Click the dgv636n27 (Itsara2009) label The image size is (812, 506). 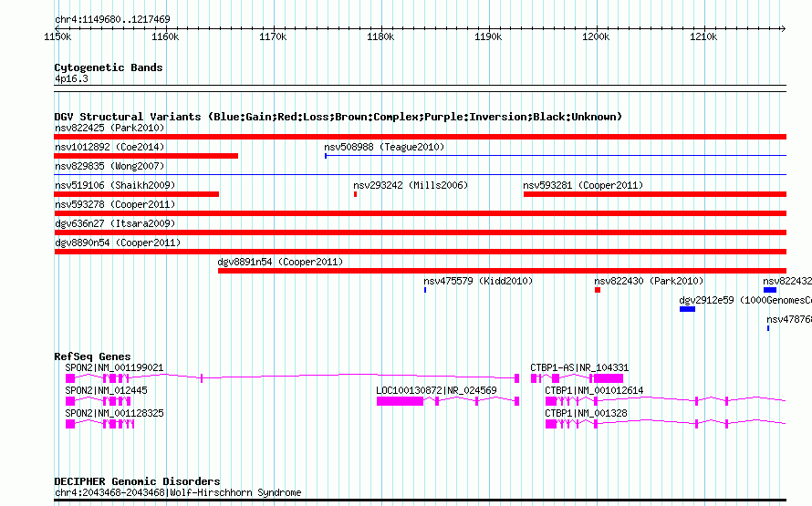pyautogui.click(x=115, y=223)
